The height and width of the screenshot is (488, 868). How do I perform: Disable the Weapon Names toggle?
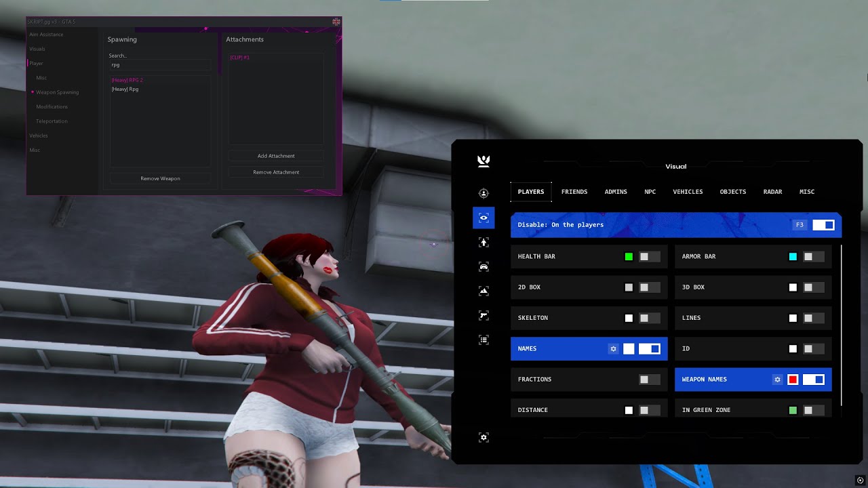pos(814,380)
